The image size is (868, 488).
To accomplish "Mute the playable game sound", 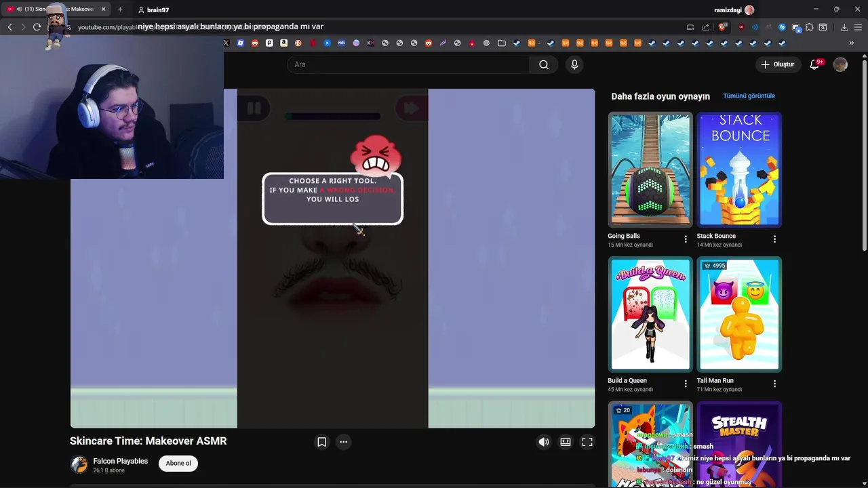I will [544, 442].
